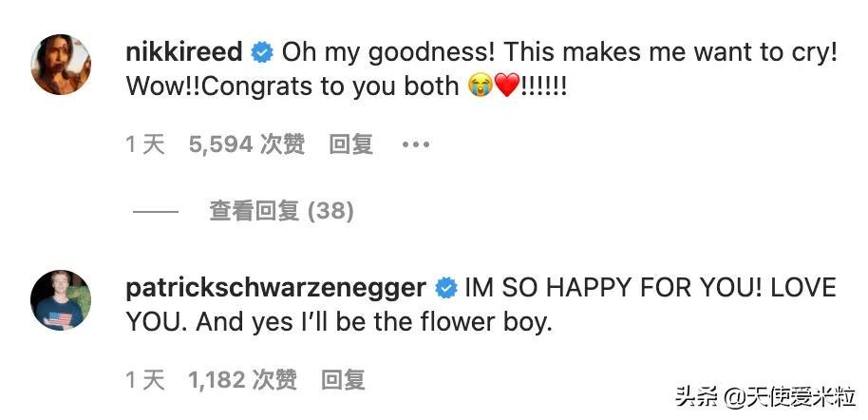Click nikkireed's profile avatar
The image size is (868, 420).
pyautogui.click(x=62, y=65)
